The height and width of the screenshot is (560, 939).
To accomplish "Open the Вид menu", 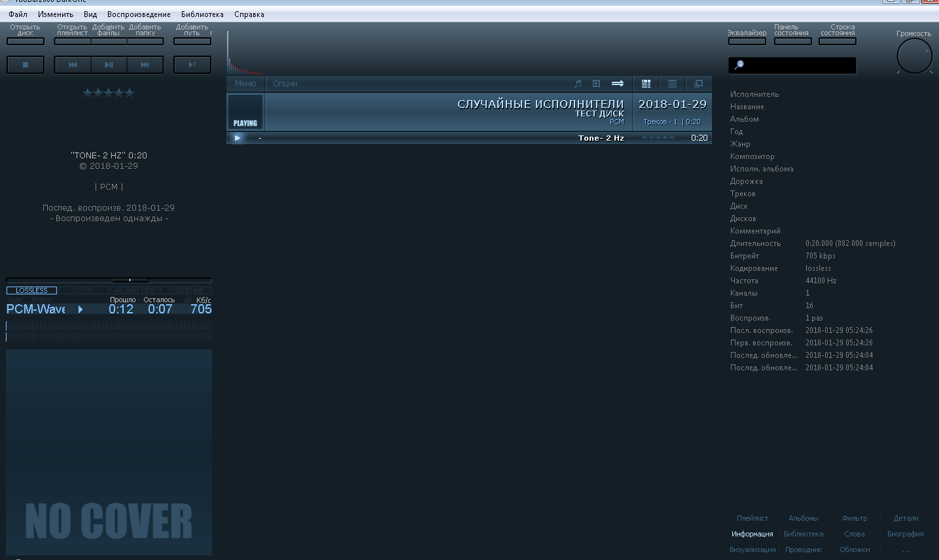I will click(x=90, y=14).
